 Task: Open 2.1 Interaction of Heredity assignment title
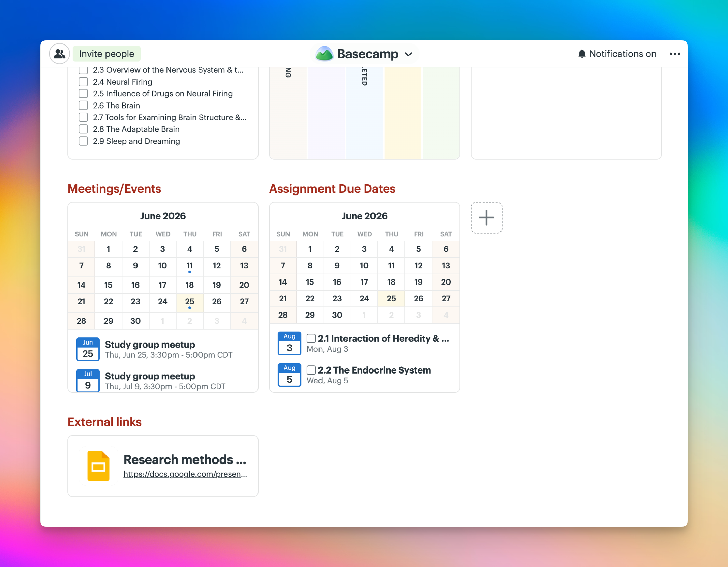(383, 338)
